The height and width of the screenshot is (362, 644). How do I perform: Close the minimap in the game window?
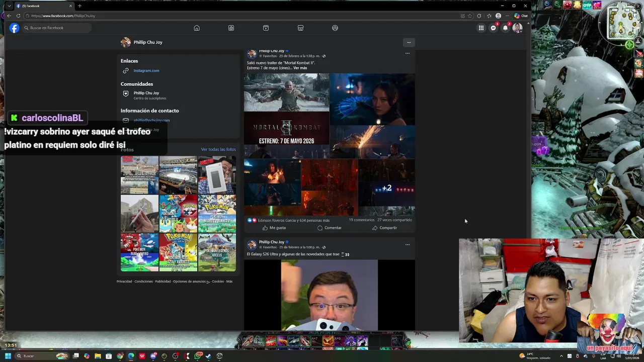pyautogui.click(x=638, y=7)
